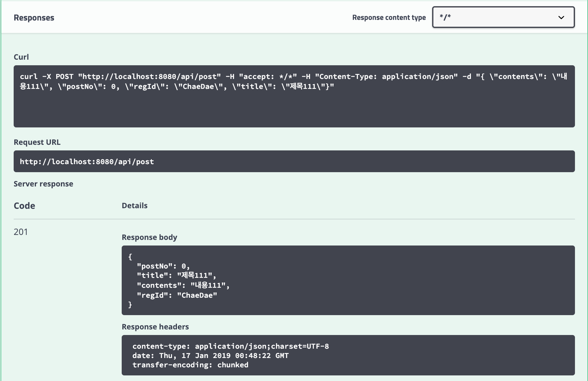The image size is (588, 381).
Task: Click the Request URL text box
Action: (x=294, y=162)
